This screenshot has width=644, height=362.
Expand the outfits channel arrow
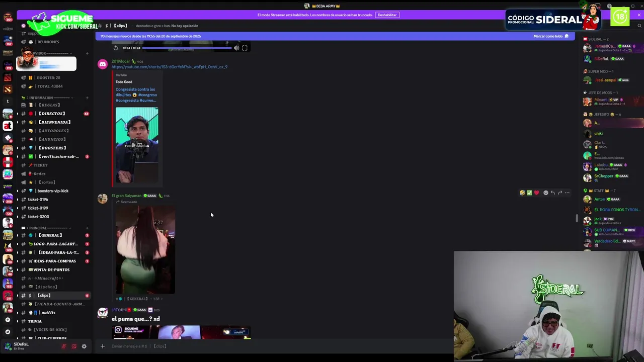(17, 313)
